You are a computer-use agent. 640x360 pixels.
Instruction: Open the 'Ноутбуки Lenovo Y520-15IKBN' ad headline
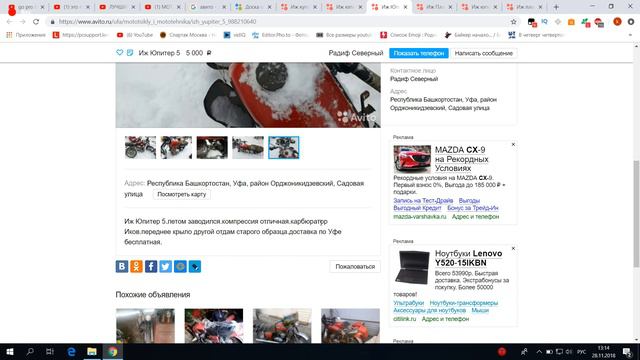point(468,258)
